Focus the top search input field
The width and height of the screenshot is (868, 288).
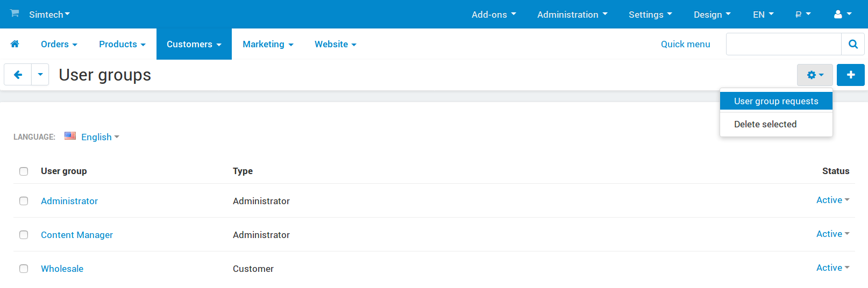click(x=784, y=44)
